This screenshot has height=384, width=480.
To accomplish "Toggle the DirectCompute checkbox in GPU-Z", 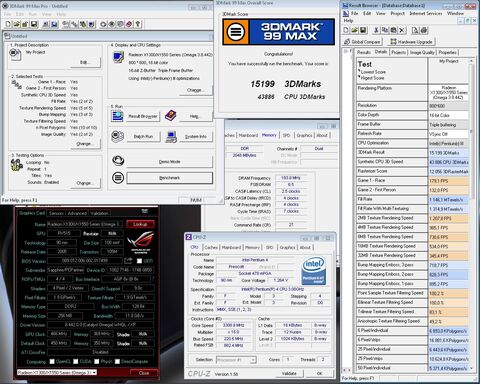I will coord(117,362).
